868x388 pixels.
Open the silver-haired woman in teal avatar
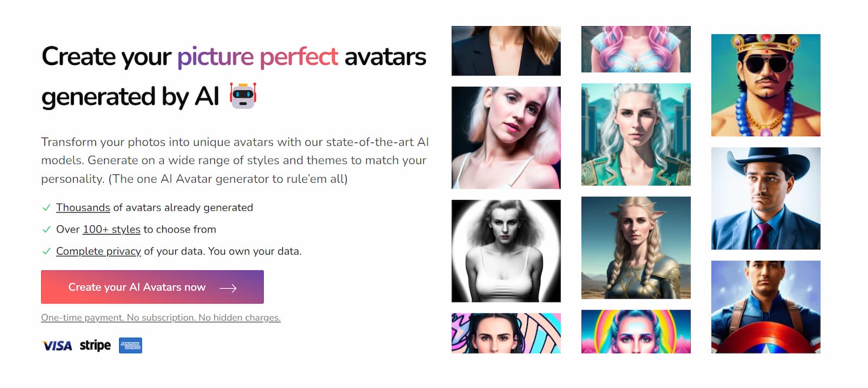click(x=636, y=134)
